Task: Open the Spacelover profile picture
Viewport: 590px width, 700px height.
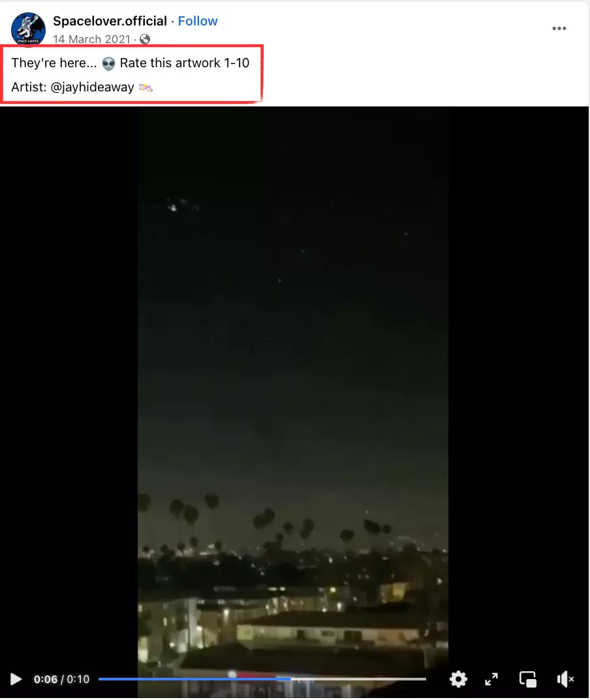Action: click(x=28, y=29)
